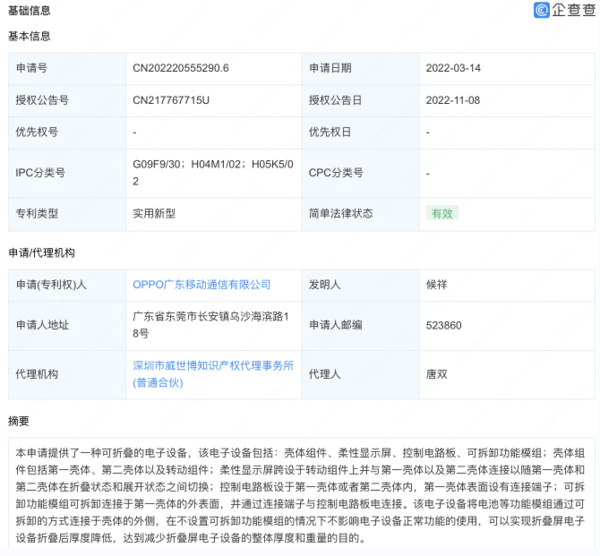Click the 申请人地址 label cell
600x556 pixels.
67,325
